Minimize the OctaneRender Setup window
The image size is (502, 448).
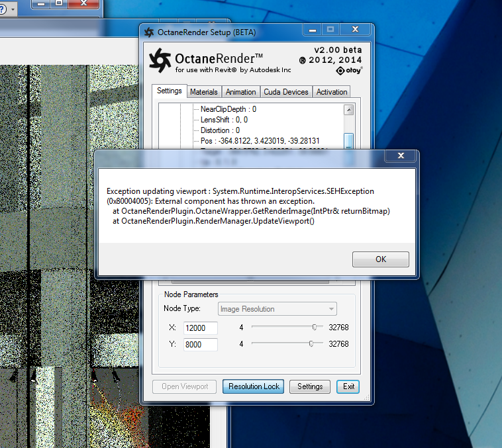pos(313,30)
